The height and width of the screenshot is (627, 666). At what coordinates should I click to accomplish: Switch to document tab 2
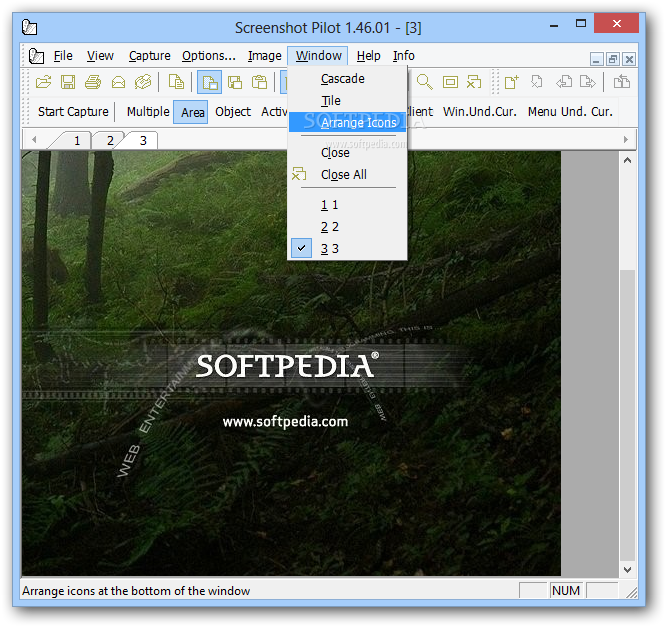coord(108,141)
